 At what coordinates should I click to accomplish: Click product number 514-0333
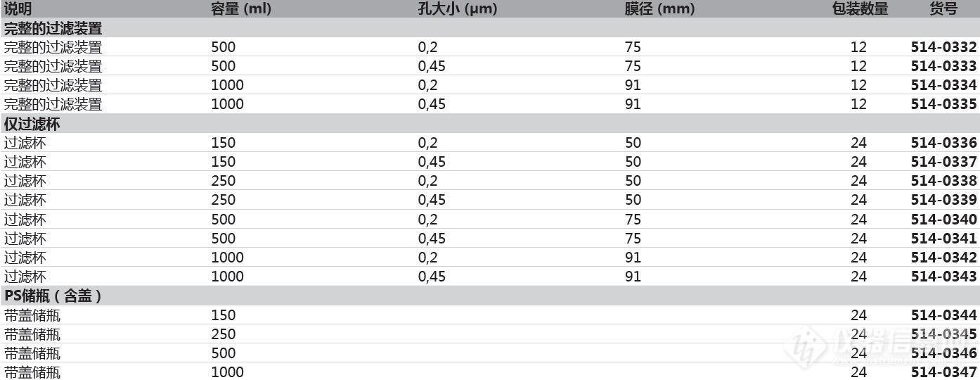[943, 66]
